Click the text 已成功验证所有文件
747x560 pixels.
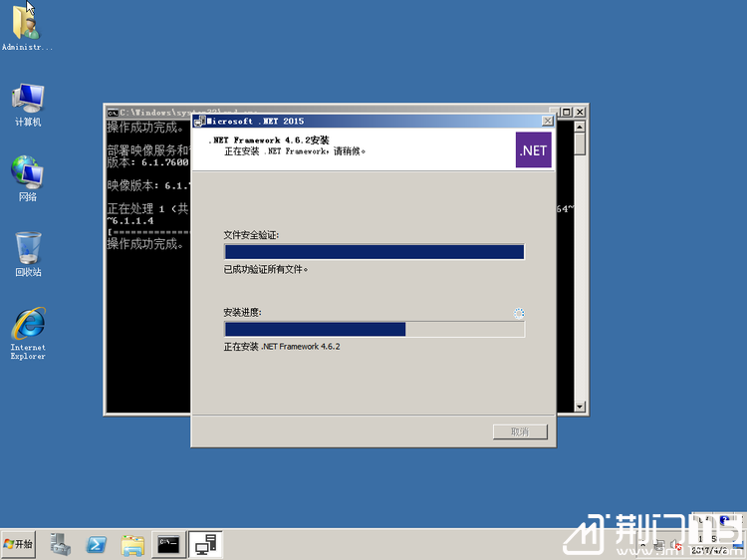coord(265,269)
